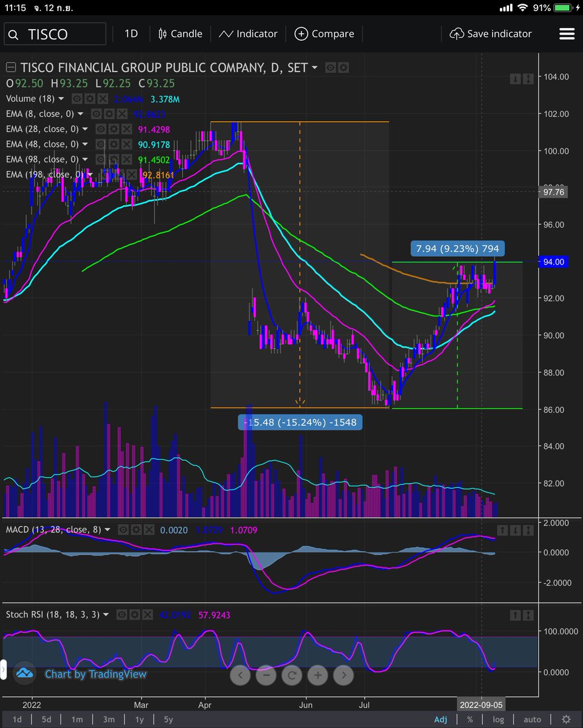Toggle the log scale button
The width and height of the screenshot is (583, 728).
coord(497,720)
